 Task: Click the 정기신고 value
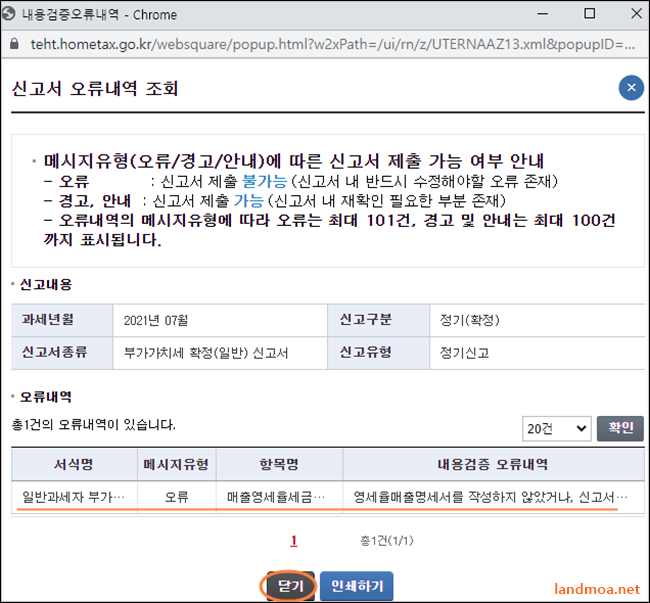click(x=464, y=353)
